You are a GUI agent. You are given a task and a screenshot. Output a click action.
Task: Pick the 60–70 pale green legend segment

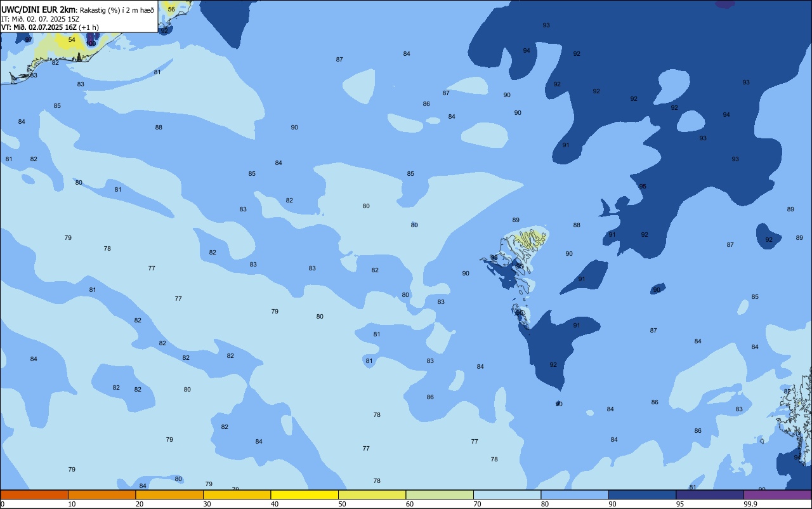point(440,494)
